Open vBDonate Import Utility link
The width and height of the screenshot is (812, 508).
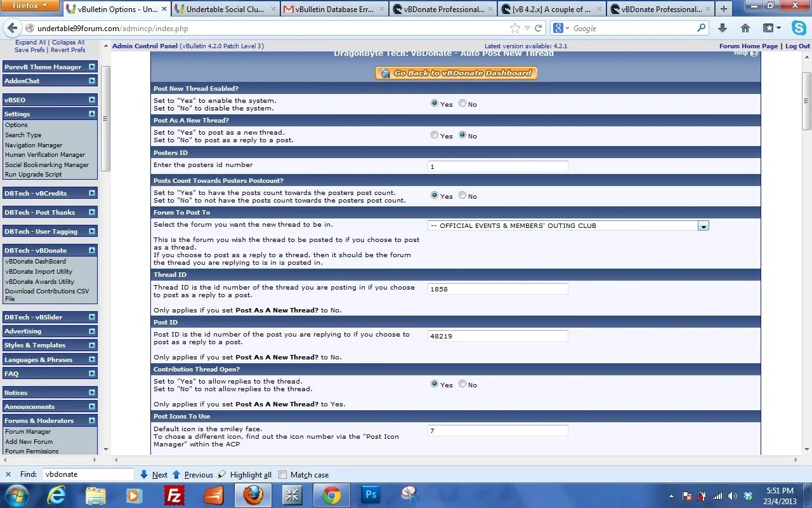click(39, 271)
